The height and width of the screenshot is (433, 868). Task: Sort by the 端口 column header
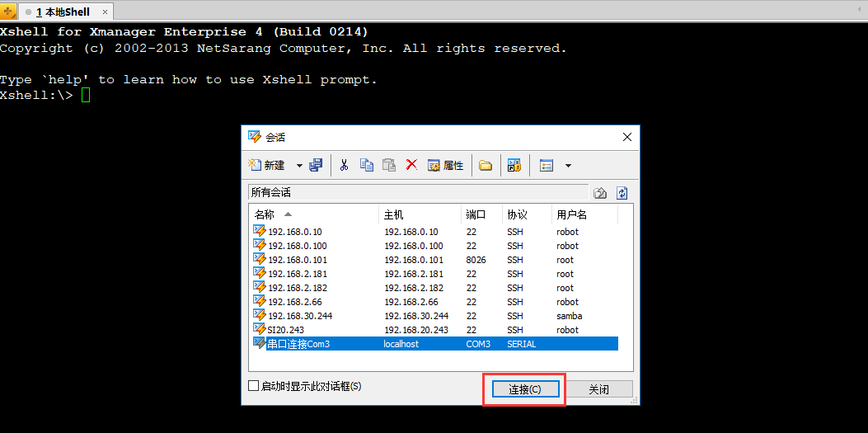point(482,214)
